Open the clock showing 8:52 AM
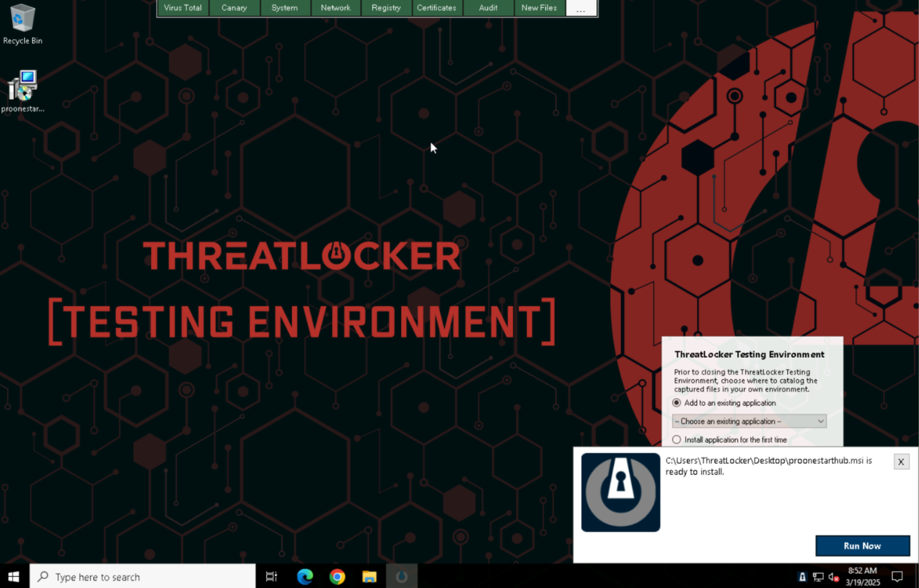 click(862, 576)
